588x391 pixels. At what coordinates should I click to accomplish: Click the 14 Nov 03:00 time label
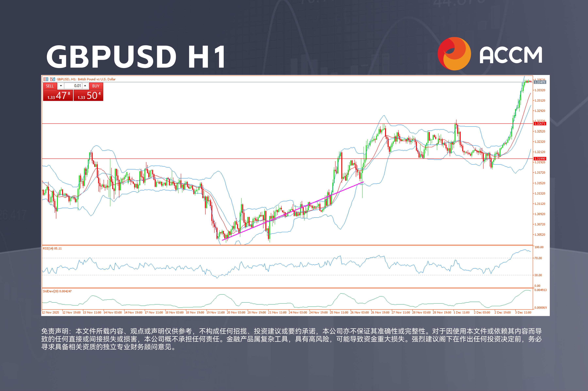pos(113,312)
